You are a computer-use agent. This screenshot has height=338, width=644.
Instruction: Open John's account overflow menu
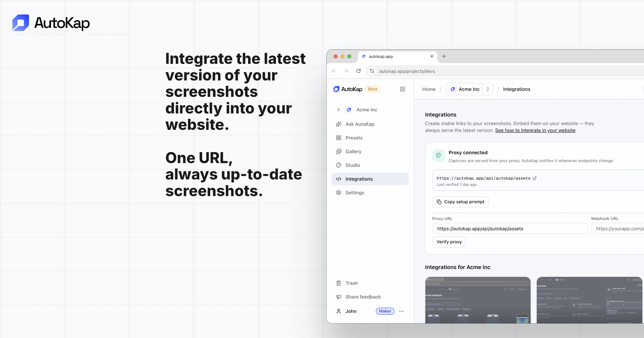[401, 311]
